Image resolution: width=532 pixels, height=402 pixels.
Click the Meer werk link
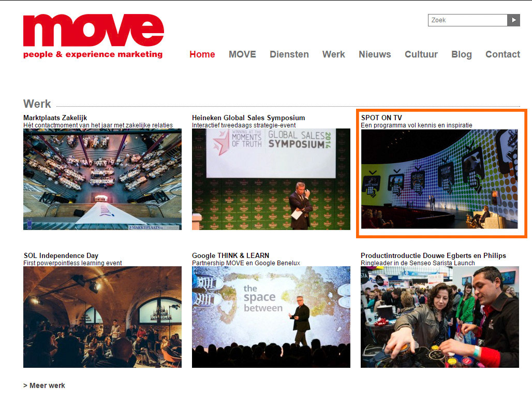tap(44, 386)
